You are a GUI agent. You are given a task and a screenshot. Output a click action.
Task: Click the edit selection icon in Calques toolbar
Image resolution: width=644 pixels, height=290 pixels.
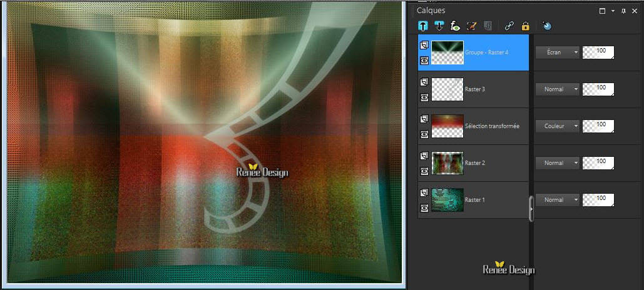pyautogui.click(x=471, y=26)
